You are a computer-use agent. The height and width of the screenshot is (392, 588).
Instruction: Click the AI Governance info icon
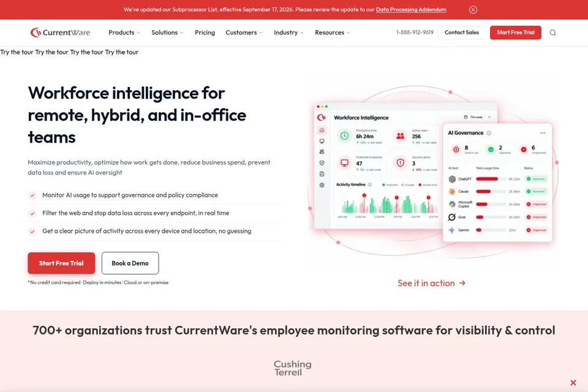[489, 133]
